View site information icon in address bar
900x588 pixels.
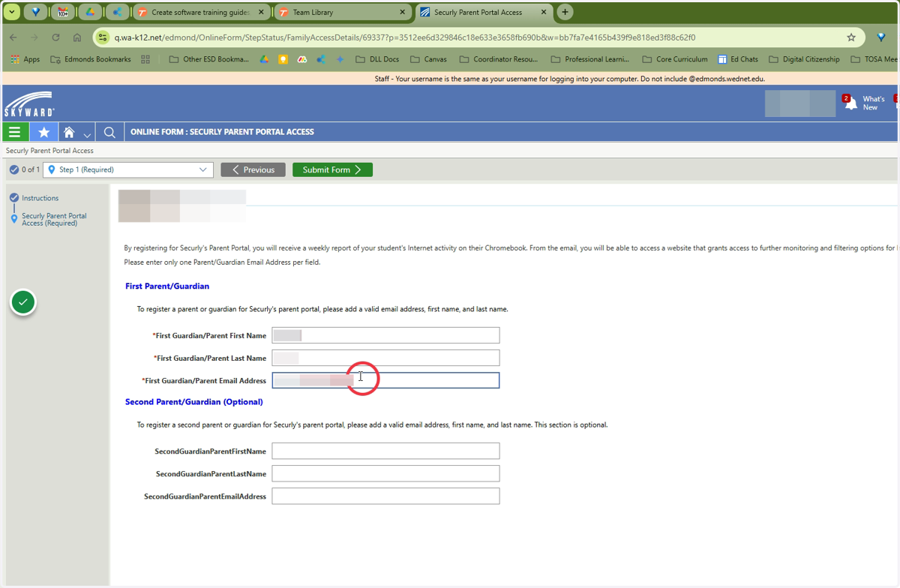coord(103,37)
